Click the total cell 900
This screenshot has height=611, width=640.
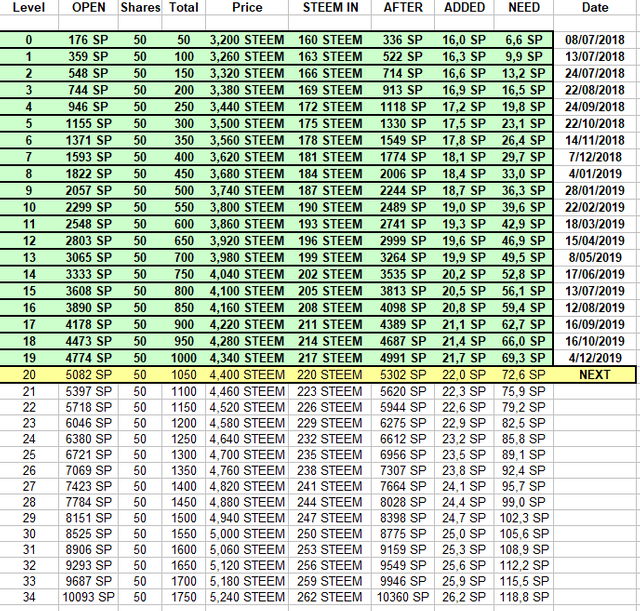coord(184,324)
